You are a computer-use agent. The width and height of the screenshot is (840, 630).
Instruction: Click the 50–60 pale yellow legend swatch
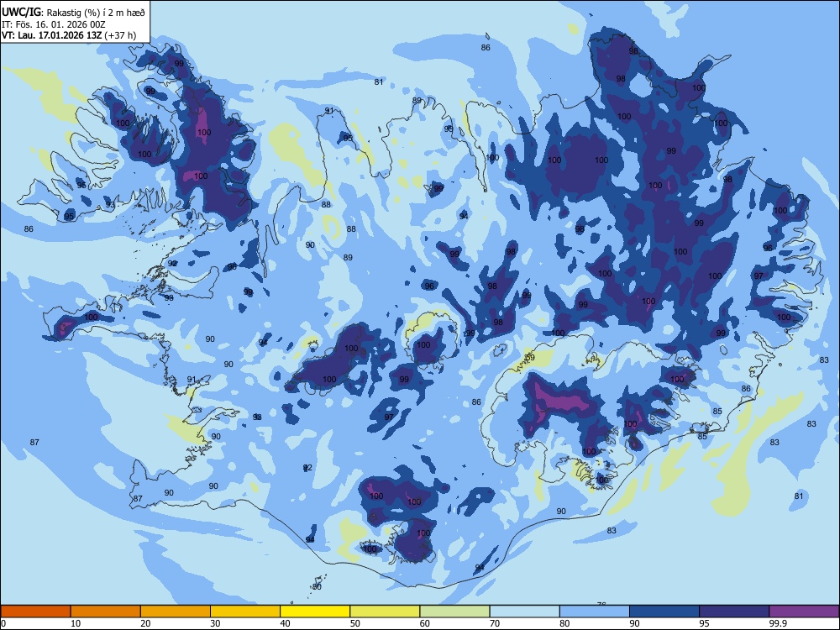point(386,612)
